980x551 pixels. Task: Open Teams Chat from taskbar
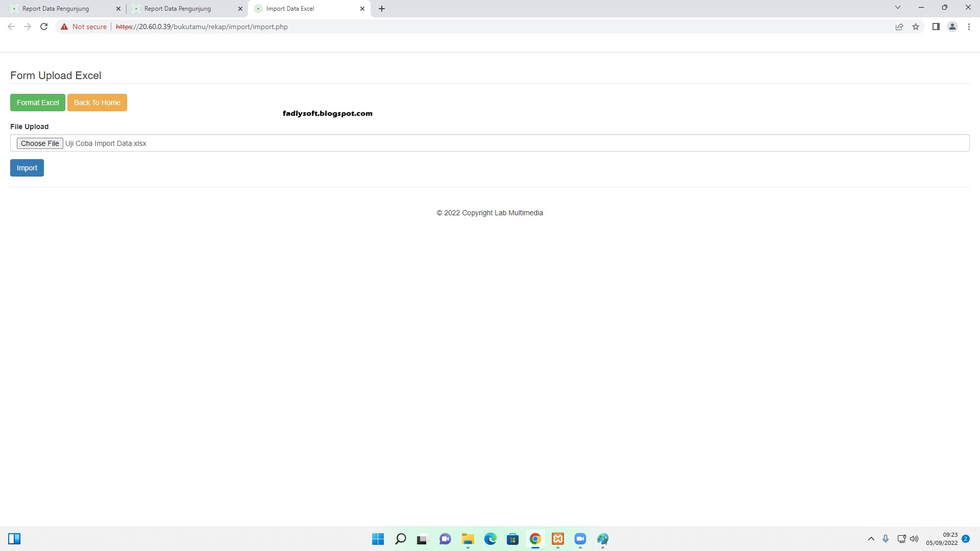click(445, 539)
